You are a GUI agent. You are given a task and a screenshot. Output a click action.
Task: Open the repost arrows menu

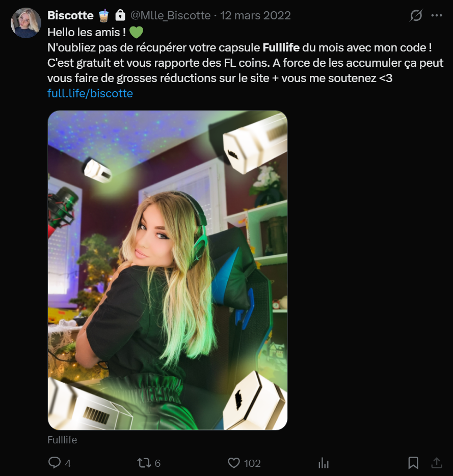click(144, 463)
